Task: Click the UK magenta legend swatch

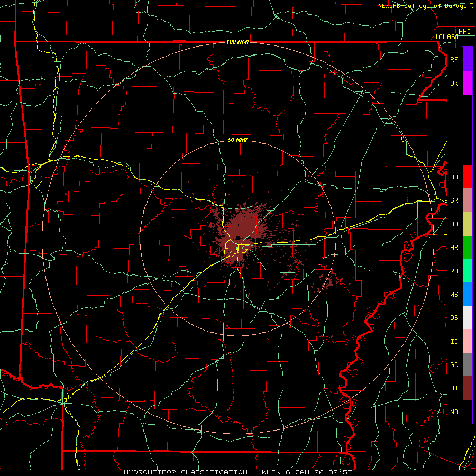Action: click(x=467, y=83)
